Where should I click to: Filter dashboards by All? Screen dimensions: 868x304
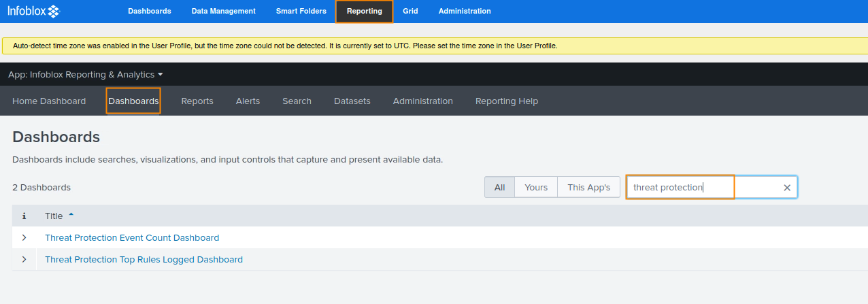(x=500, y=187)
